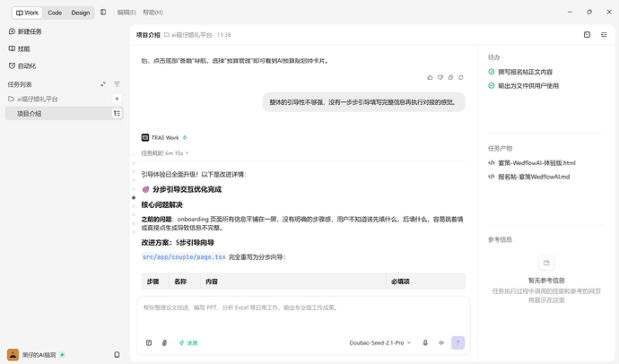Open the 技能 skills page
Viewport: 619px width, 364px height.
coord(20,49)
